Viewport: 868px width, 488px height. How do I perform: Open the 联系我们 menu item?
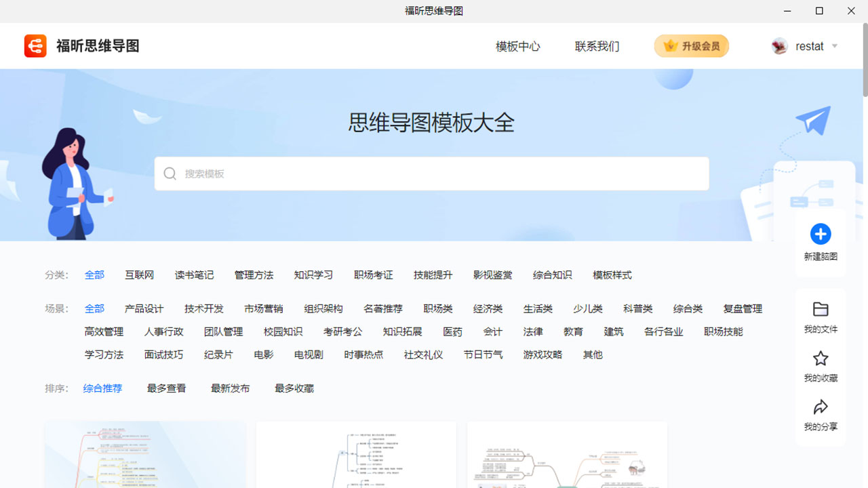[597, 46]
